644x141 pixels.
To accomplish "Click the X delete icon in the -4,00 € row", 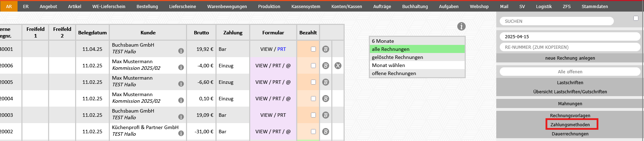I will point(338,66).
